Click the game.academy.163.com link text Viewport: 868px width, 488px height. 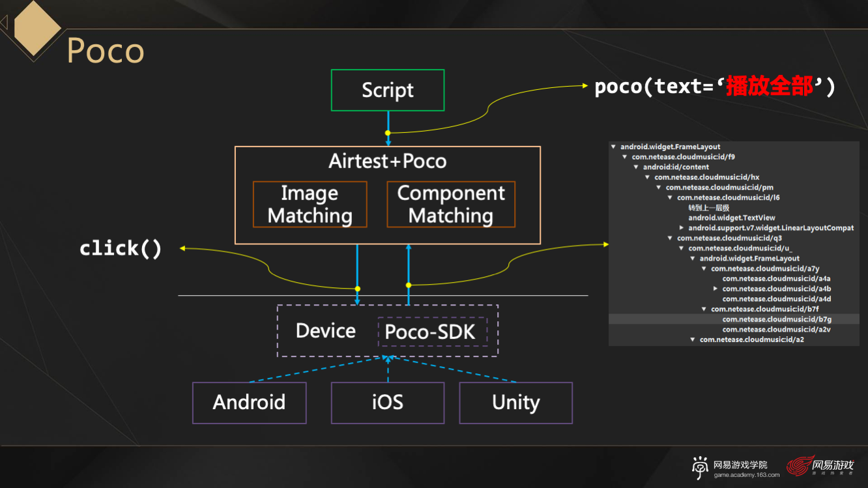click(x=746, y=475)
